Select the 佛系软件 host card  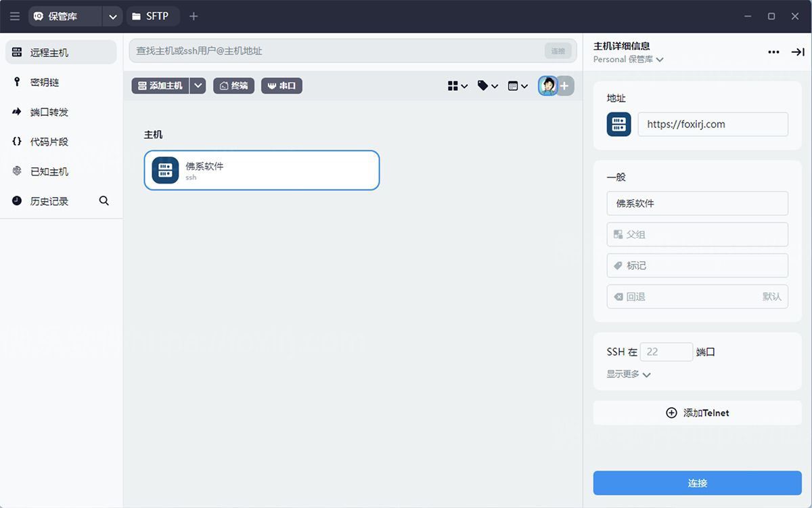[261, 170]
